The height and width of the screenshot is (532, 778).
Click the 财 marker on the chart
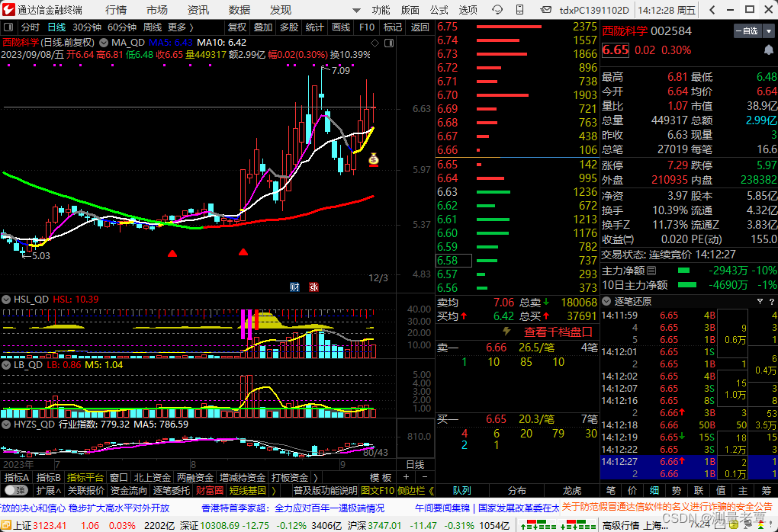click(294, 287)
